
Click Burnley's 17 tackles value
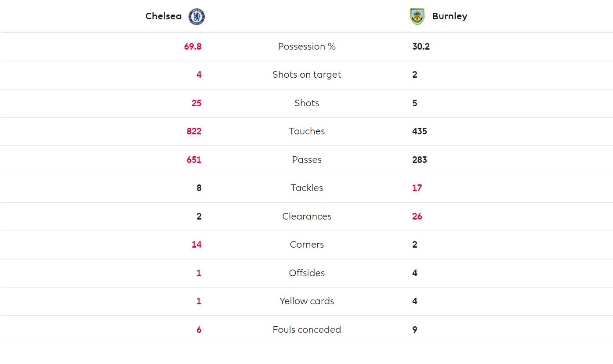pos(417,188)
